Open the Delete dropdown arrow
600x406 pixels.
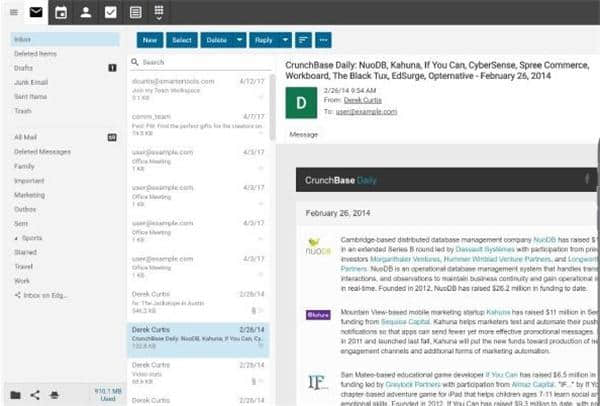click(x=240, y=40)
